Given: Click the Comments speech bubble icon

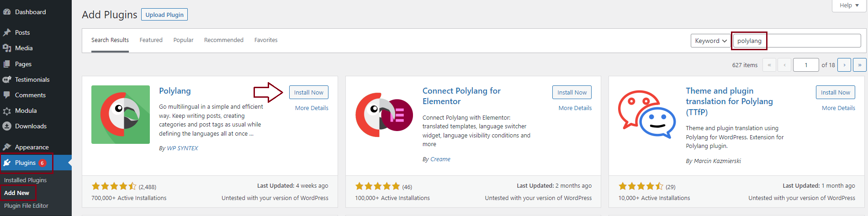Looking at the screenshot, I should (7, 95).
